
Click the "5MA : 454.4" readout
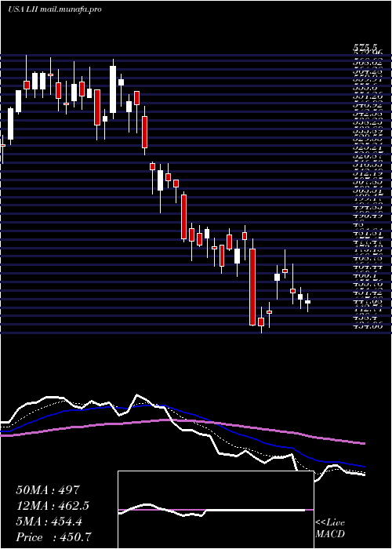click(49, 522)
